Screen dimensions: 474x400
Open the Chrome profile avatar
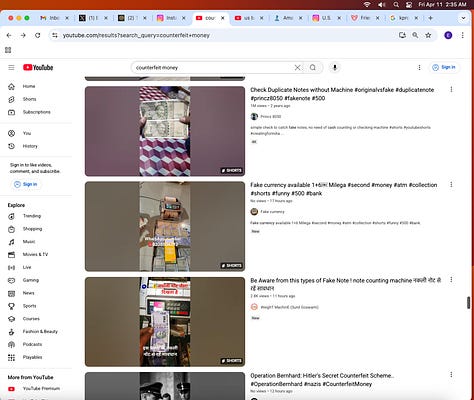448,35
